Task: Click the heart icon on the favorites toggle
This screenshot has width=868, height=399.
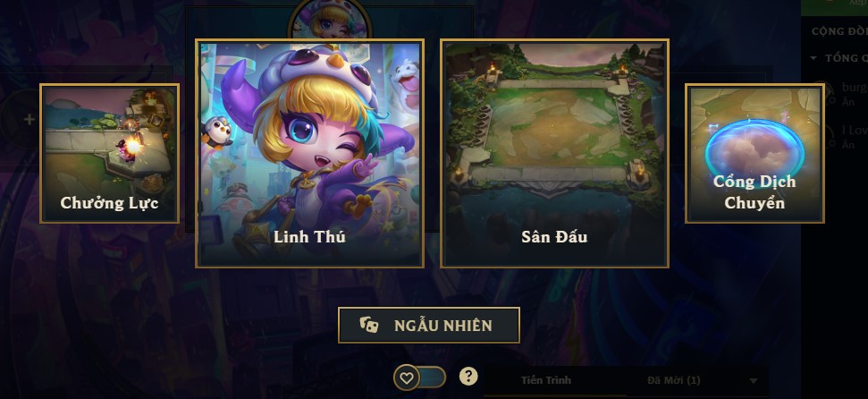Action: tap(407, 378)
